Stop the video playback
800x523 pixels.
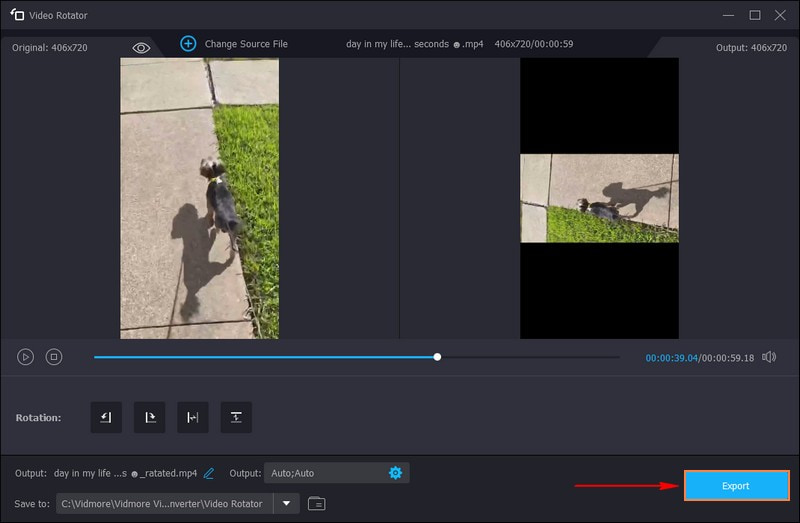(54, 357)
